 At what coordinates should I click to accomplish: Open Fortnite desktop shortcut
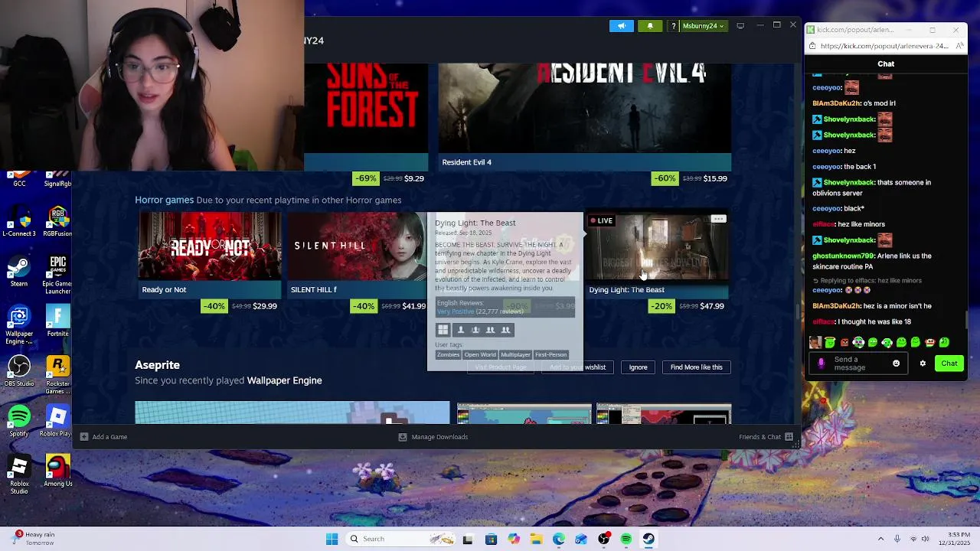coord(58,321)
